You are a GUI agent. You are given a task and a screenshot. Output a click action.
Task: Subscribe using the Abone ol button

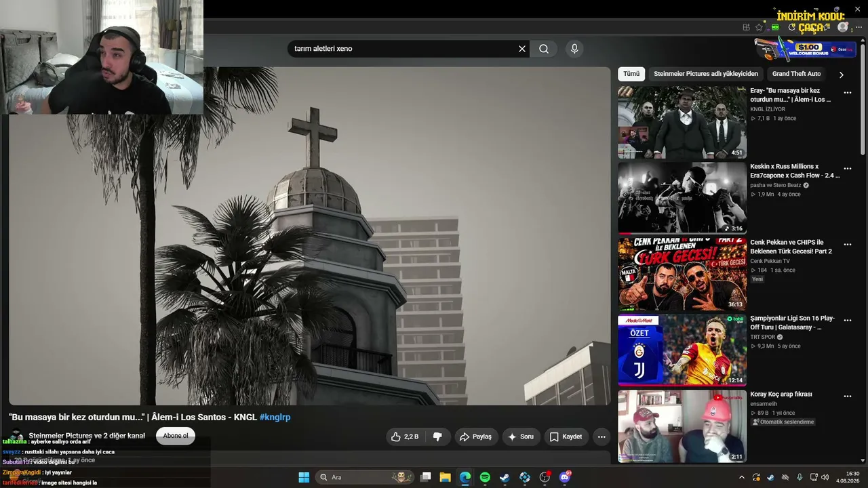point(176,436)
